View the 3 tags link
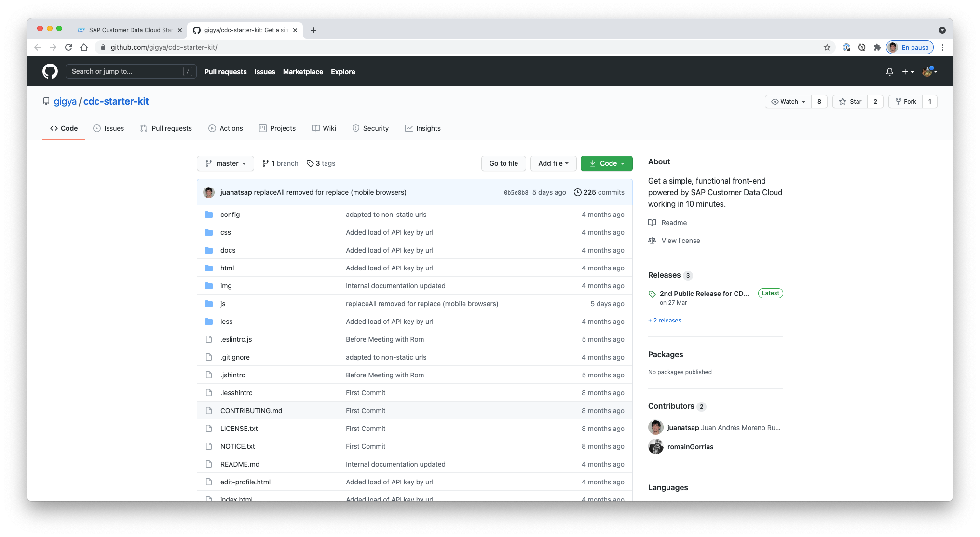 [x=321, y=163]
